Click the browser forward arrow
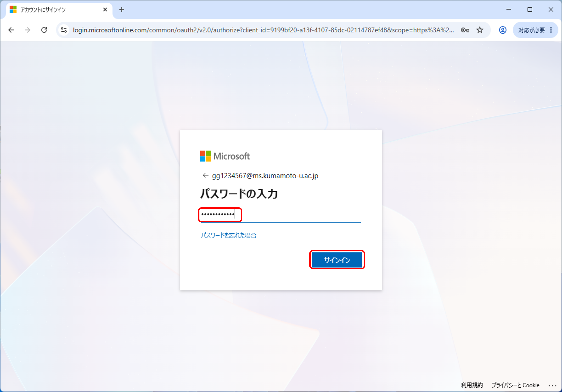Screen dimensions: 562x392 click(28, 30)
